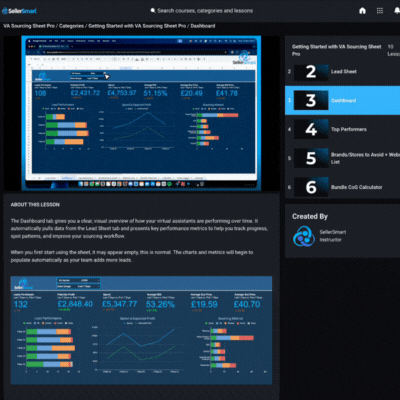Click the SellerSmart logo in header
The image size is (400, 400).
coord(19,11)
